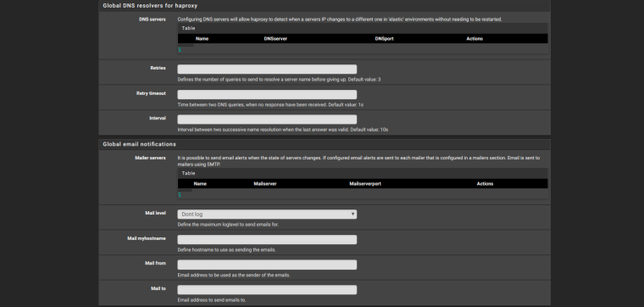Click the 'Default value: 3' retries help text
The width and height of the screenshot is (644, 307).
364,80
